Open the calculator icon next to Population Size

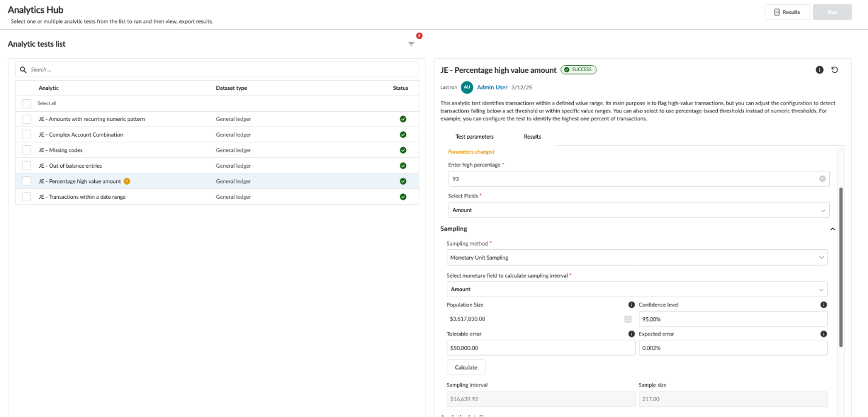click(628, 319)
